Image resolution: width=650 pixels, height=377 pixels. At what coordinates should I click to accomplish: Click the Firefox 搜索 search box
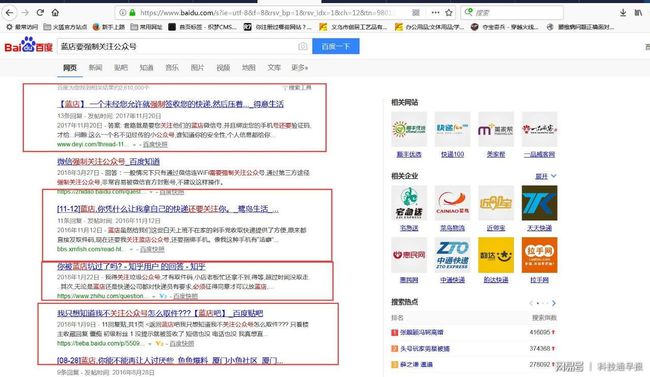coord(512,13)
